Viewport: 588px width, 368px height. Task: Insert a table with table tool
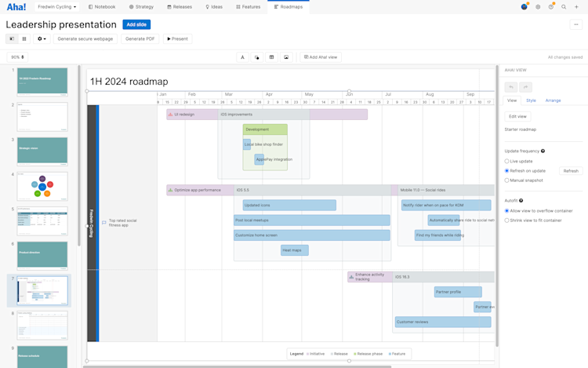(271, 57)
